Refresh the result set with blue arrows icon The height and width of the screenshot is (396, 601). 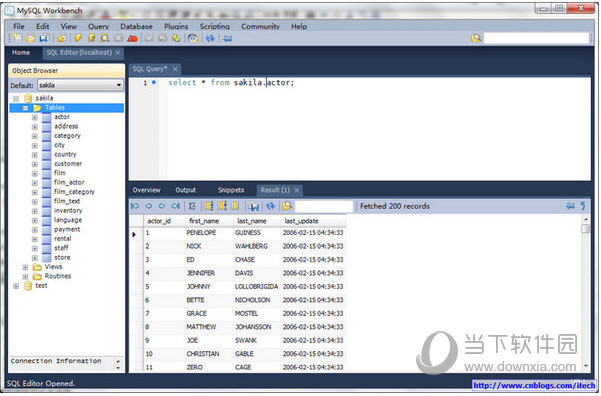pos(270,206)
